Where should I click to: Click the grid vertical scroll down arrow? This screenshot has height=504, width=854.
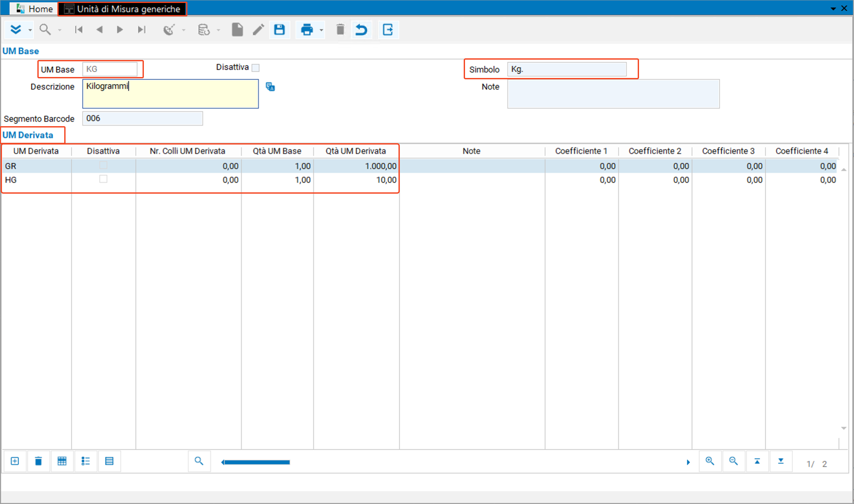(844, 428)
